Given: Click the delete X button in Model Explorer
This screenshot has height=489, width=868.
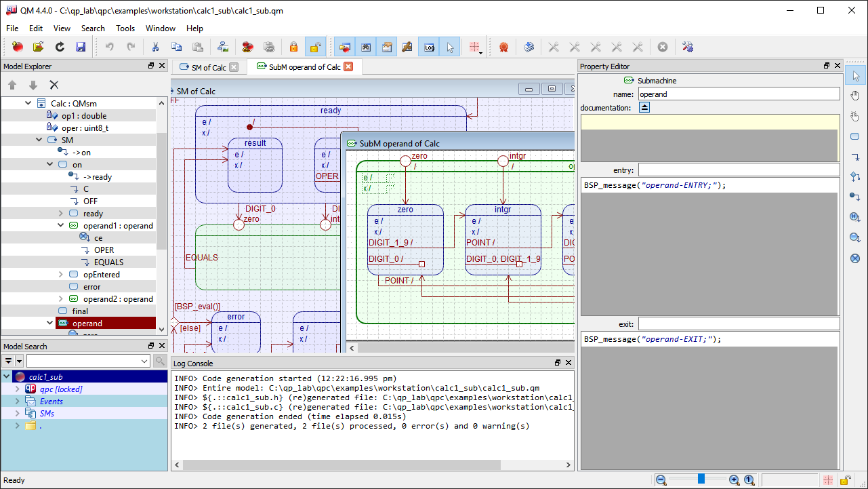Looking at the screenshot, I should (x=54, y=85).
